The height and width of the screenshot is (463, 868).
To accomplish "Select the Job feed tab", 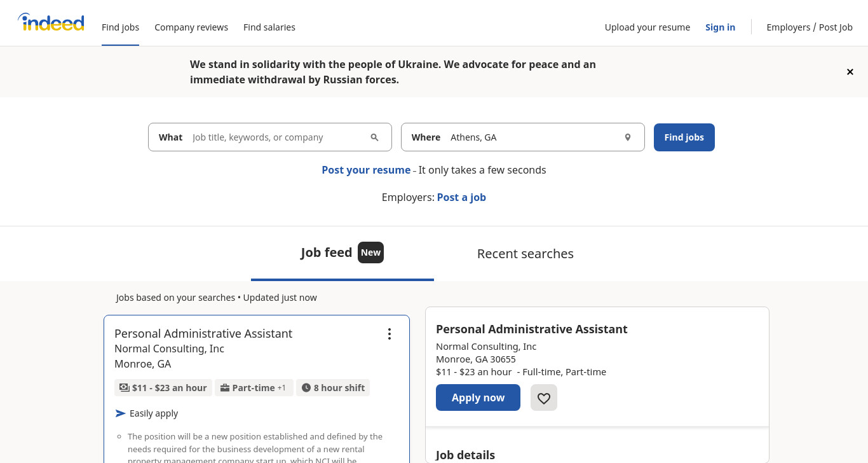I will pyautogui.click(x=342, y=253).
